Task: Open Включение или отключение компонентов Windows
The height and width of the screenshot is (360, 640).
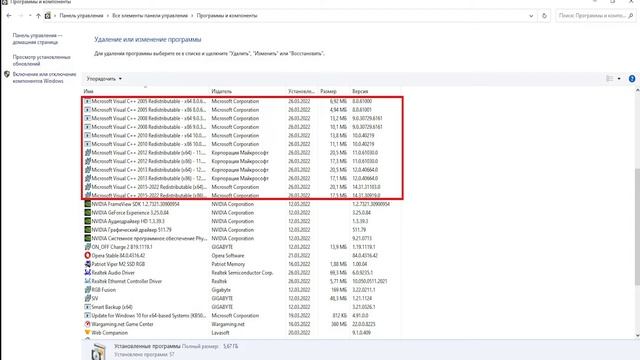Action: point(44,78)
